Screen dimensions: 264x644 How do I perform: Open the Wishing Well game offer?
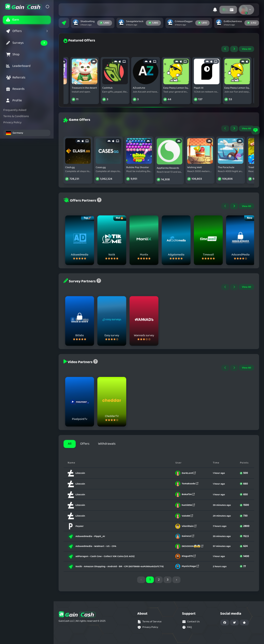[x=200, y=160]
